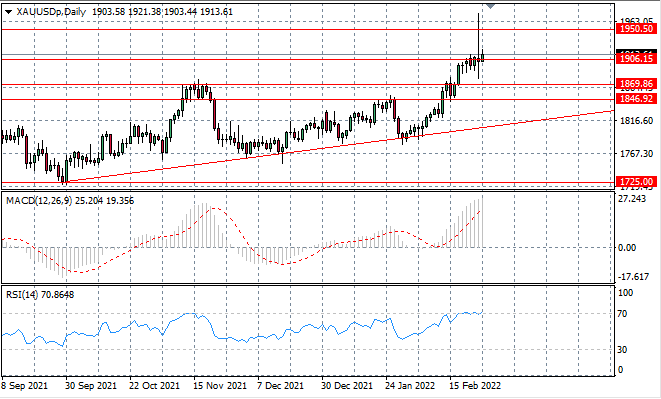Image resolution: width=661 pixels, height=399 pixels.
Task: Click the 30 Dec 2021 date label
Action: (347, 386)
